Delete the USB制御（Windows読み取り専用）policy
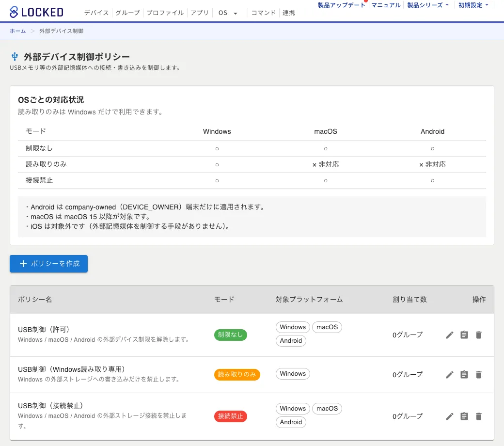This screenshot has height=446, width=504. point(479,375)
